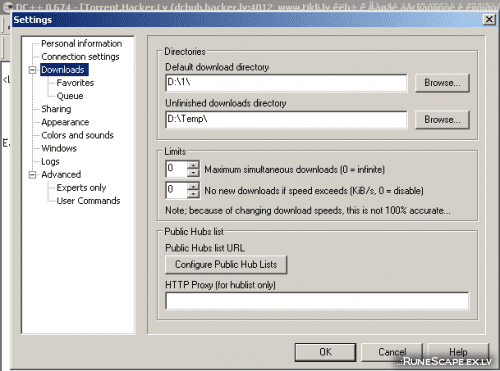The height and width of the screenshot is (371, 500).
Task: Decrease maximum simultaneous downloads value
Action: [x=193, y=173]
